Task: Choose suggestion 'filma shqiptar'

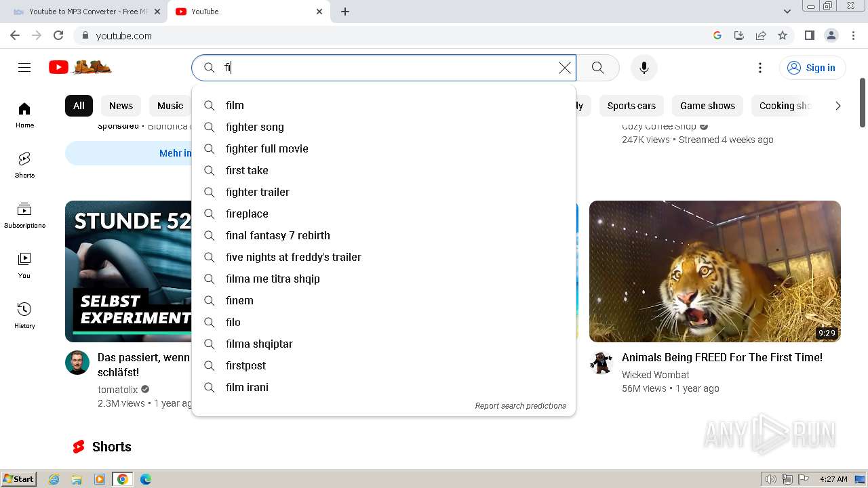Action: tap(384, 344)
